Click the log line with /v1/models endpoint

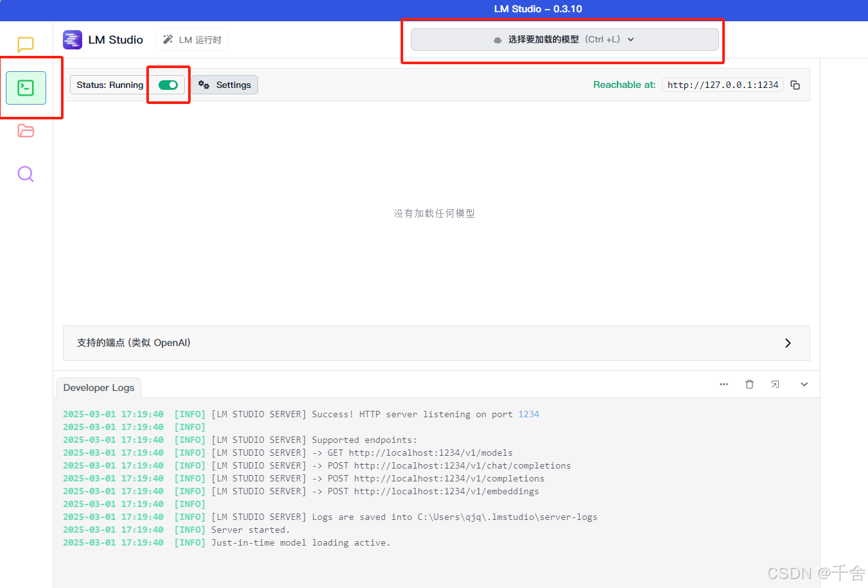(288, 453)
